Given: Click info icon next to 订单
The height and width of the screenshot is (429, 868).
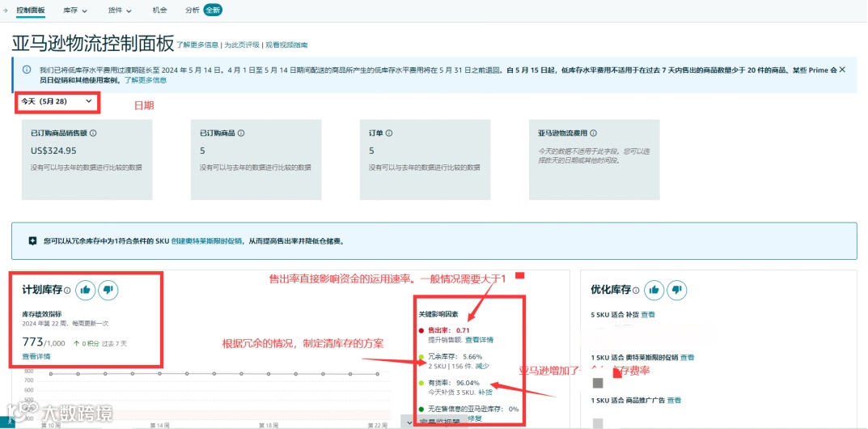Looking at the screenshot, I should (x=389, y=134).
